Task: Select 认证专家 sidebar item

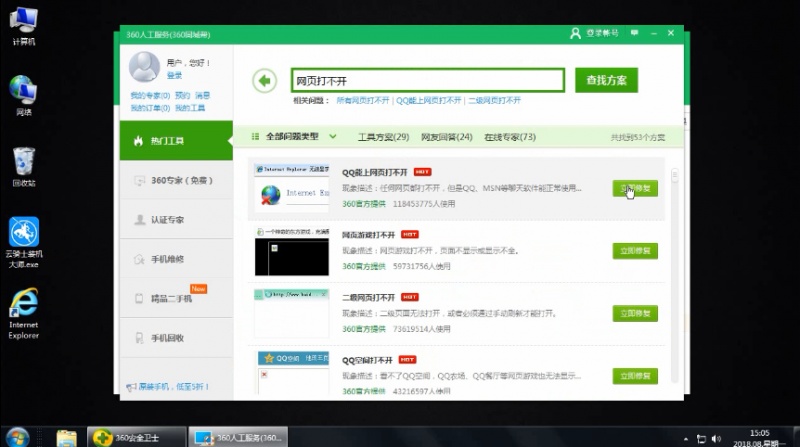Action: pyautogui.click(x=176, y=219)
